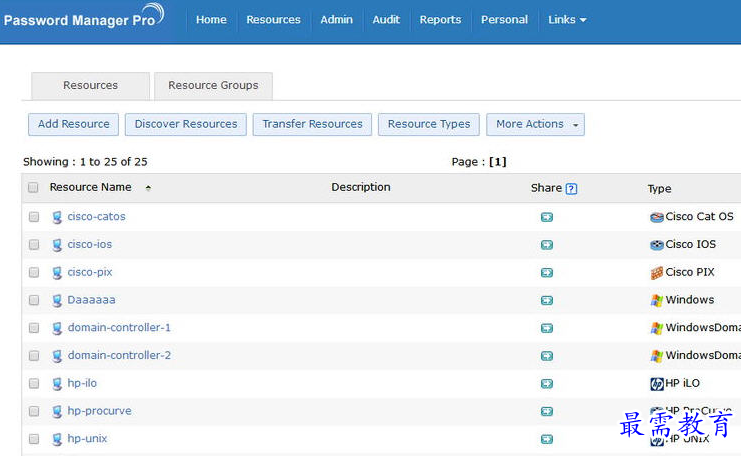Open the hp-procurve resource link
Viewport: 741px width, 456px height.
(x=99, y=411)
